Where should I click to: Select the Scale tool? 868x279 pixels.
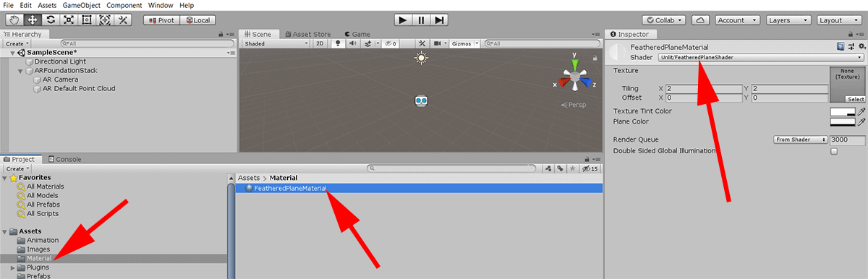pos(69,20)
